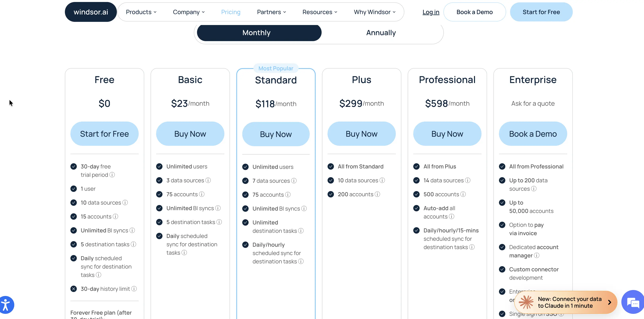The image size is (644, 319).
Task: Open the Why Windsor dropdown
Action: point(375,12)
